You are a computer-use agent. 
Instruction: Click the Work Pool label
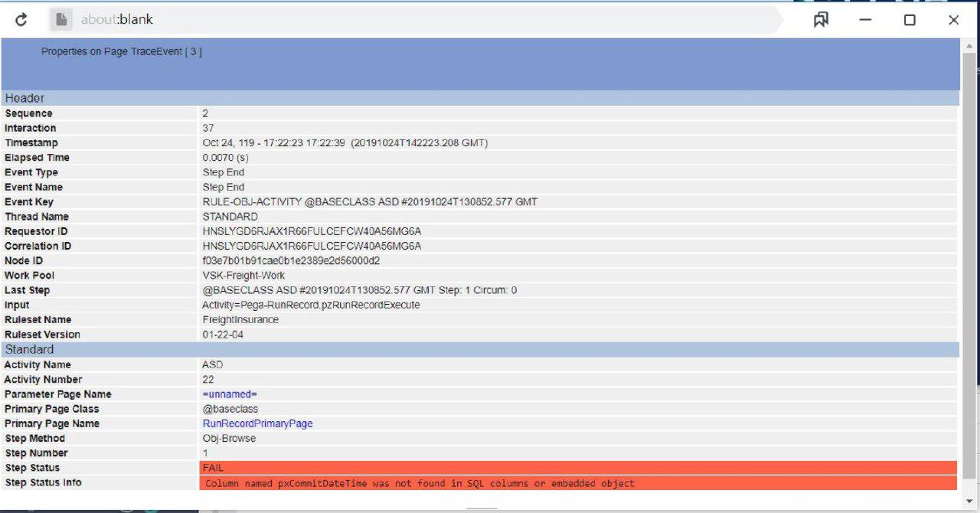tap(30, 276)
